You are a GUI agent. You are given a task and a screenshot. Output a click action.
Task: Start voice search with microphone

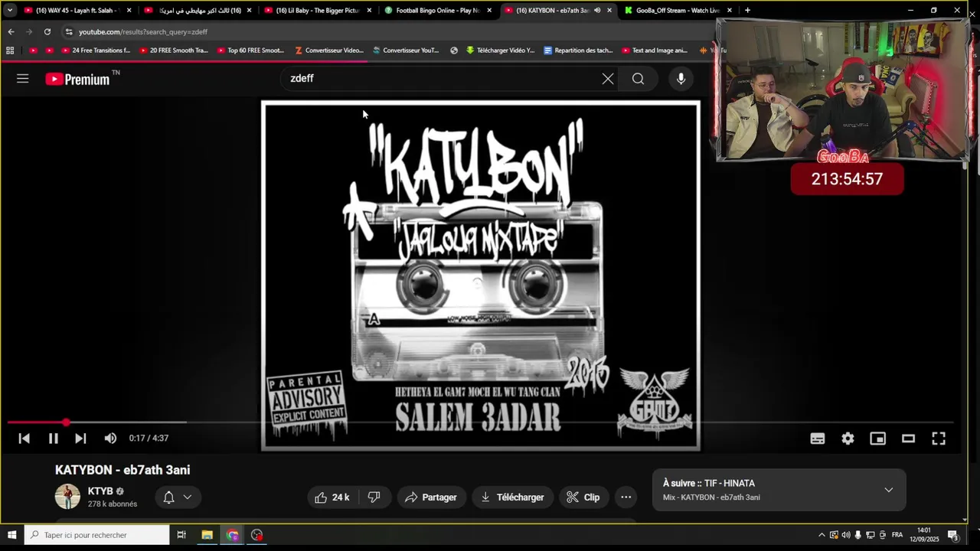[x=681, y=79]
